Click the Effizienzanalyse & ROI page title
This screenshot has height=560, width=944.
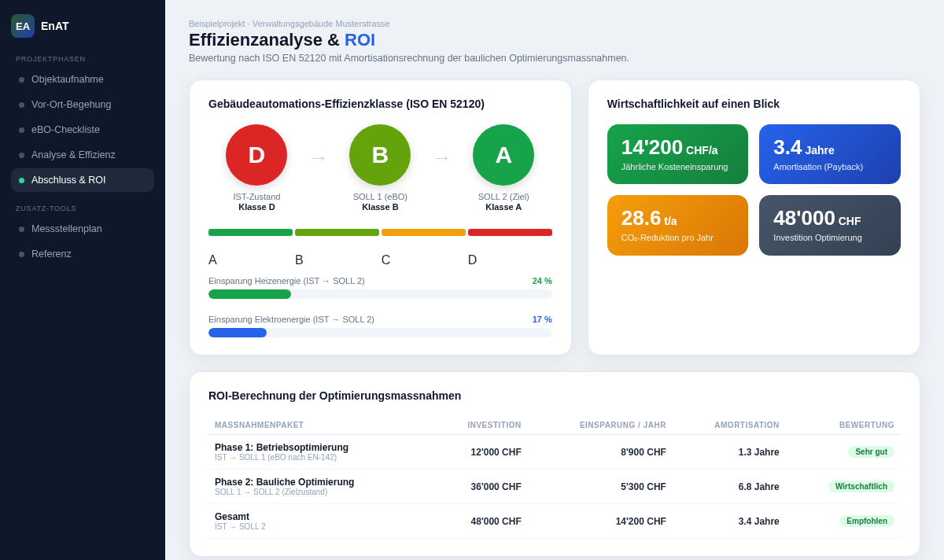282,40
